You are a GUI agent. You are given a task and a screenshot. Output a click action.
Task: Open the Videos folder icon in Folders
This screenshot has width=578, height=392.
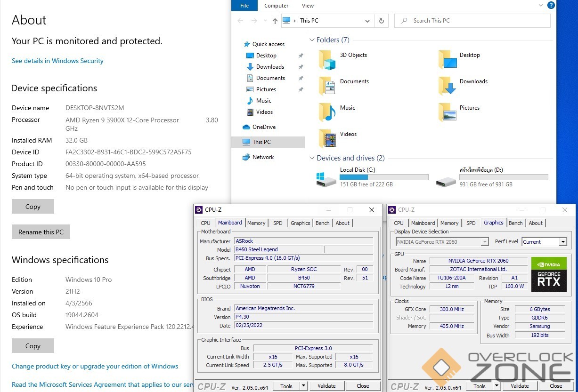coord(327,139)
